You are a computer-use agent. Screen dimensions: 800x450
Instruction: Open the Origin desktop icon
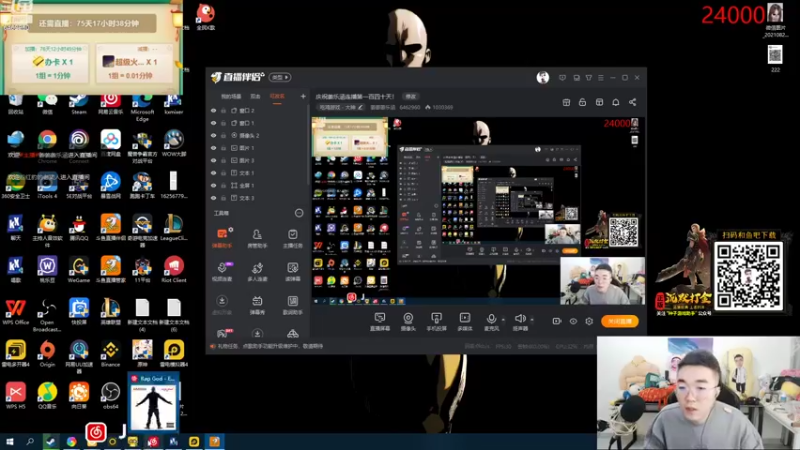tap(47, 354)
